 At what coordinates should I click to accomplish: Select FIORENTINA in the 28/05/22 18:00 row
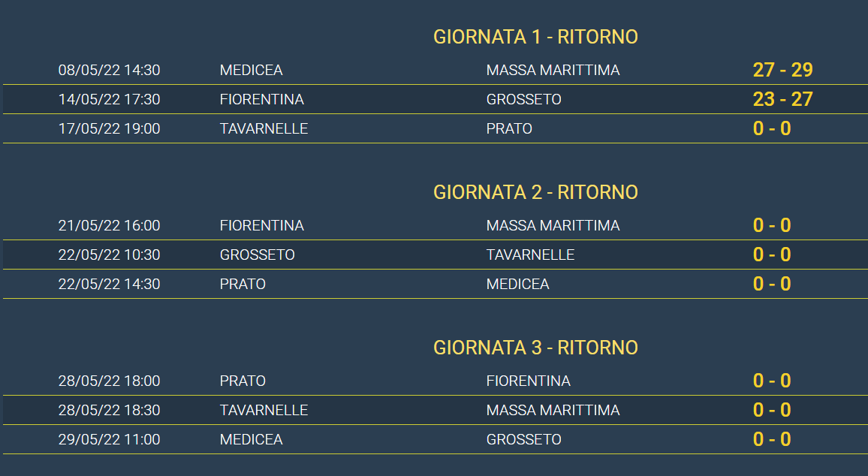(528, 381)
